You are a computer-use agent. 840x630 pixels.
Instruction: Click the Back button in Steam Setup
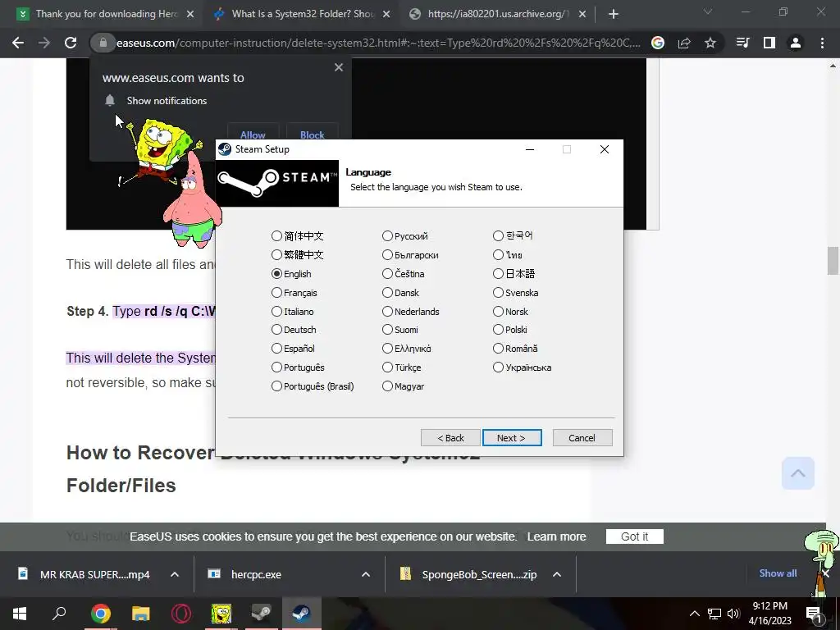pyautogui.click(x=450, y=438)
